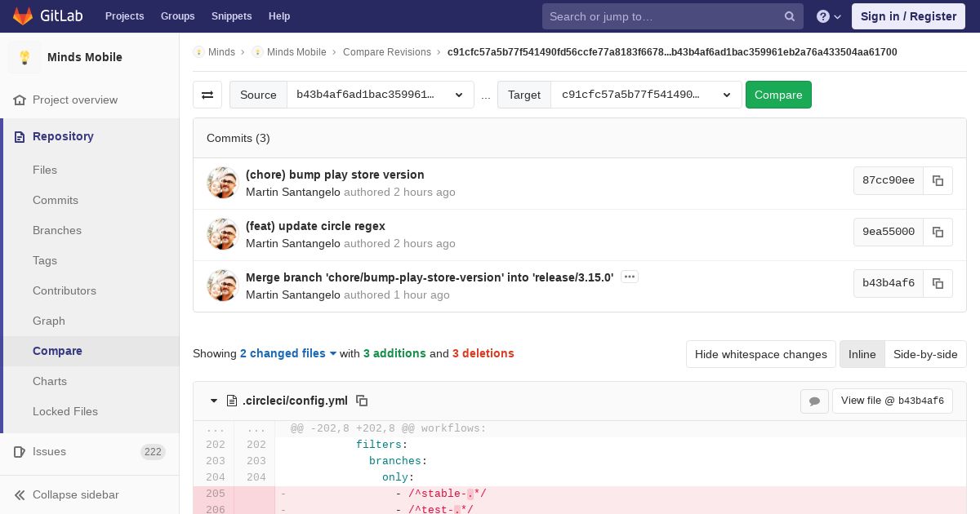The width and height of the screenshot is (980, 514).
Task: Copy commit SHA 9ea55000 to clipboard
Action: (x=938, y=232)
